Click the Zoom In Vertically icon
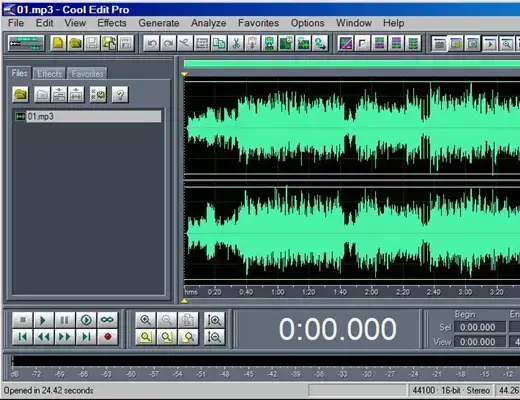The height and width of the screenshot is (400, 520). pos(214,320)
